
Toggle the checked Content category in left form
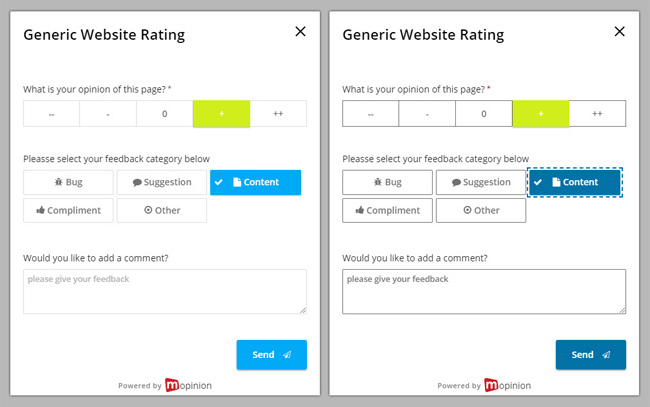coord(255,182)
